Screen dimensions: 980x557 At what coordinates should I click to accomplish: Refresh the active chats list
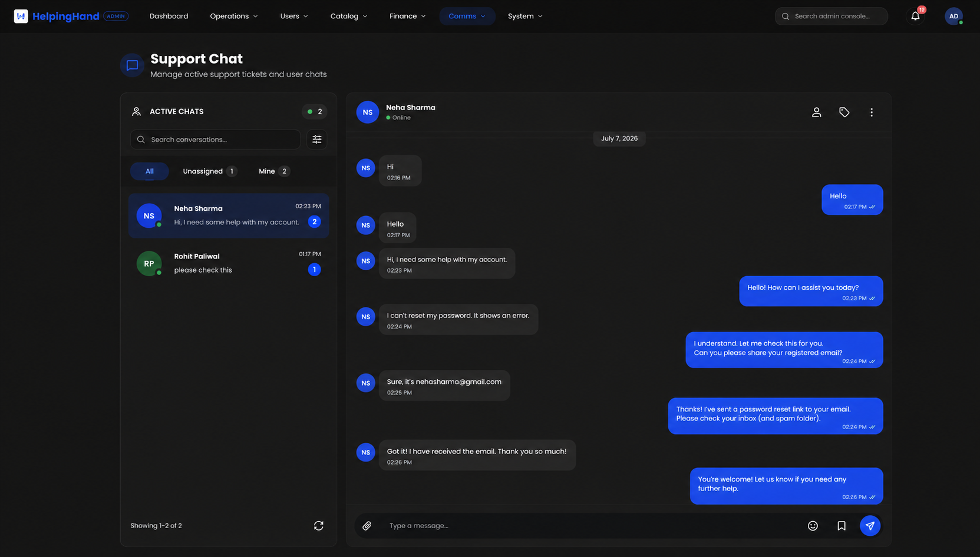(319, 526)
